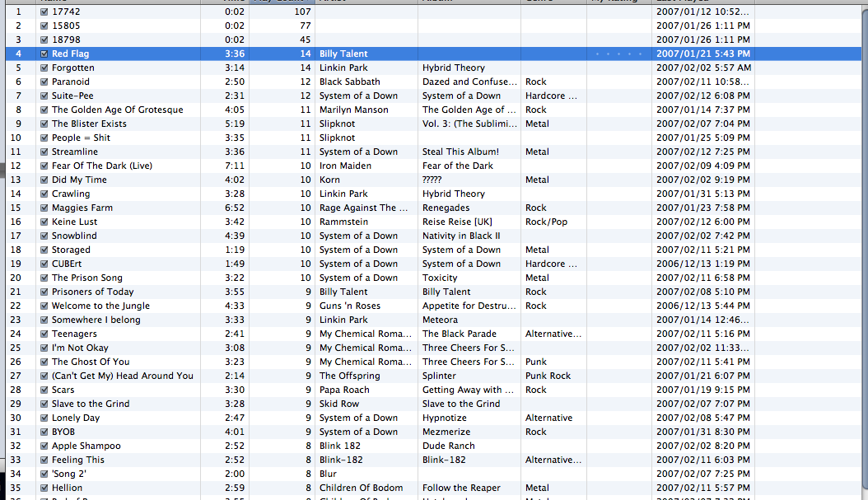Select the song Hellion

[x=67, y=488]
